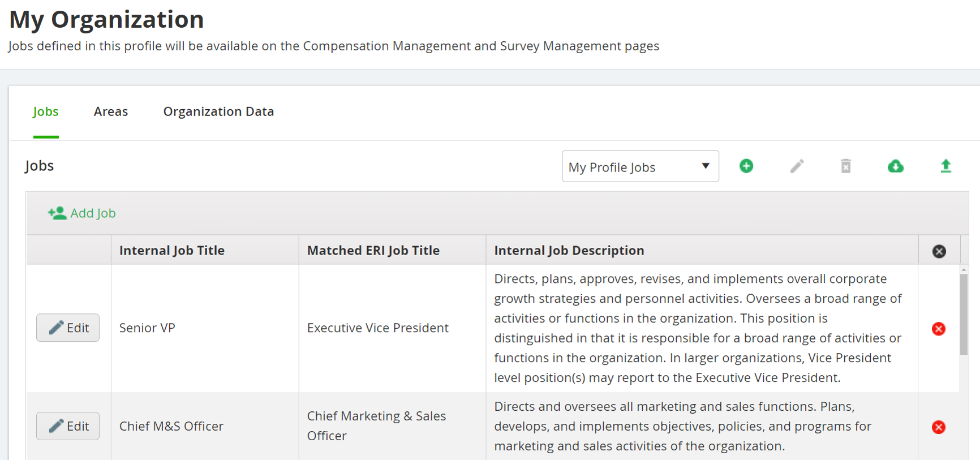The height and width of the screenshot is (460, 980).
Task: Open the Organization Data tab
Action: pyautogui.click(x=218, y=111)
